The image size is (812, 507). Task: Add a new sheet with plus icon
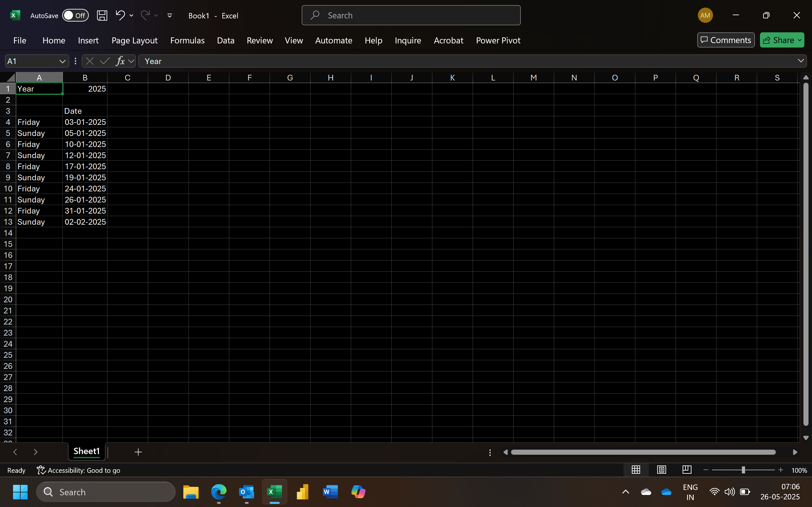click(x=138, y=452)
